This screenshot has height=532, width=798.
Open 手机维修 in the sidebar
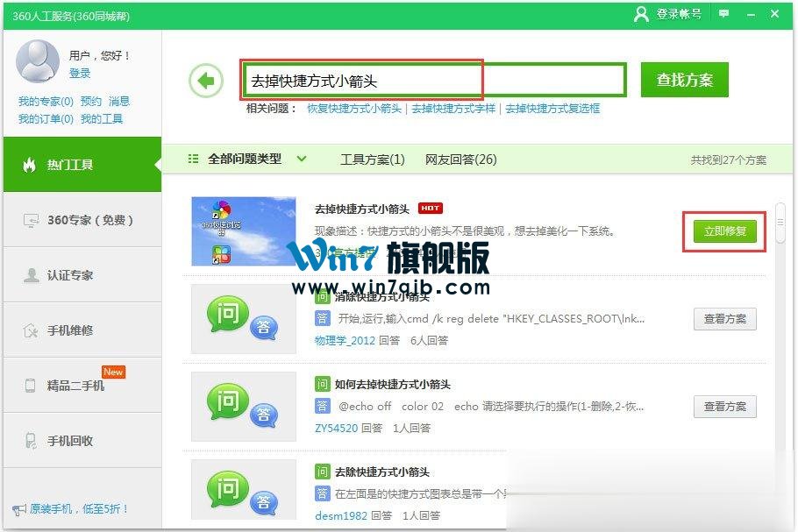[82, 330]
